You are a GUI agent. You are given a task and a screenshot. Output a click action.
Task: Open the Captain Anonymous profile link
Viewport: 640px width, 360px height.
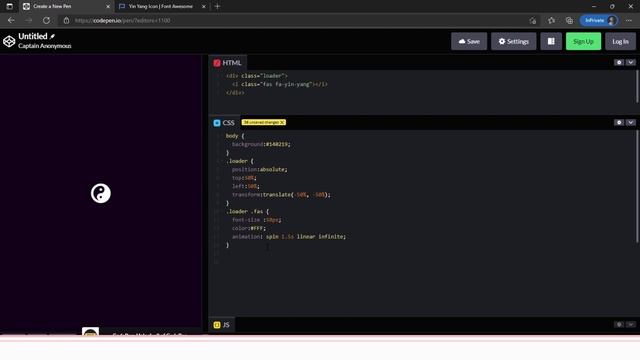coord(44,46)
